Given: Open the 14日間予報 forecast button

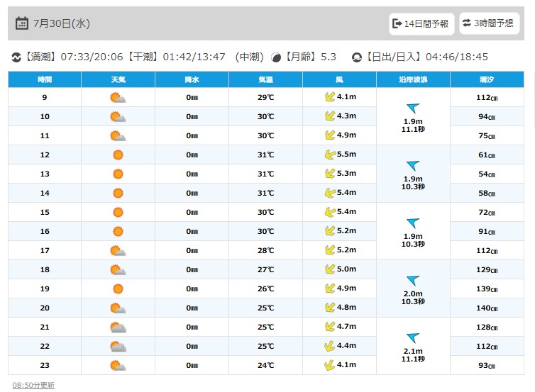Looking at the screenshot, I should tap(421, 23).
